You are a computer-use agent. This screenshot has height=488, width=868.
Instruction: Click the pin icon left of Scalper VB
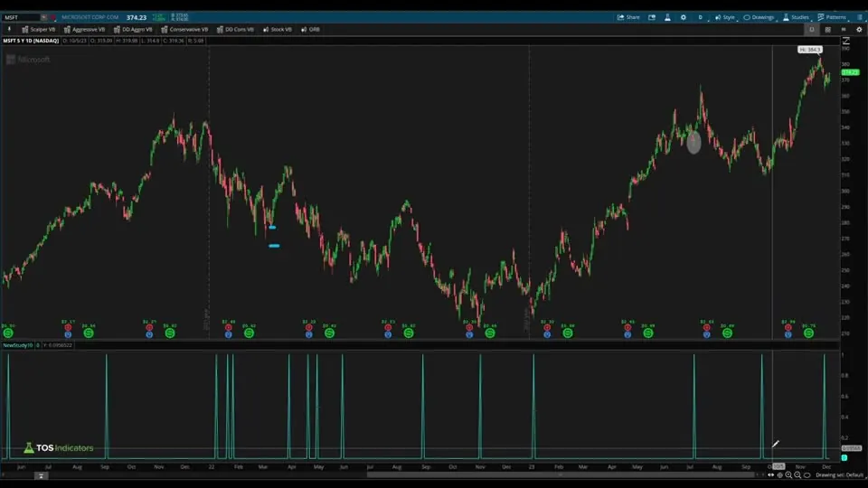tap(9, 29)
